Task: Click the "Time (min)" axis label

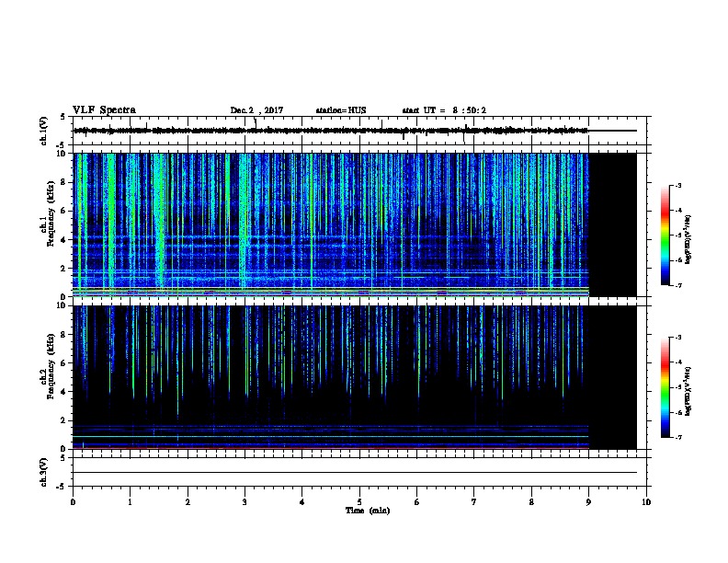Action: coord(368,511)
